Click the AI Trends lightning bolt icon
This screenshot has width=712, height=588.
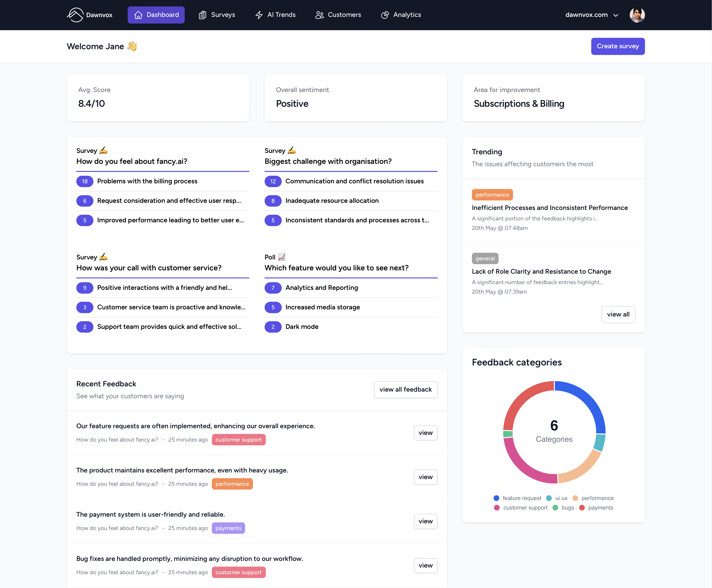tap(259, 15)
